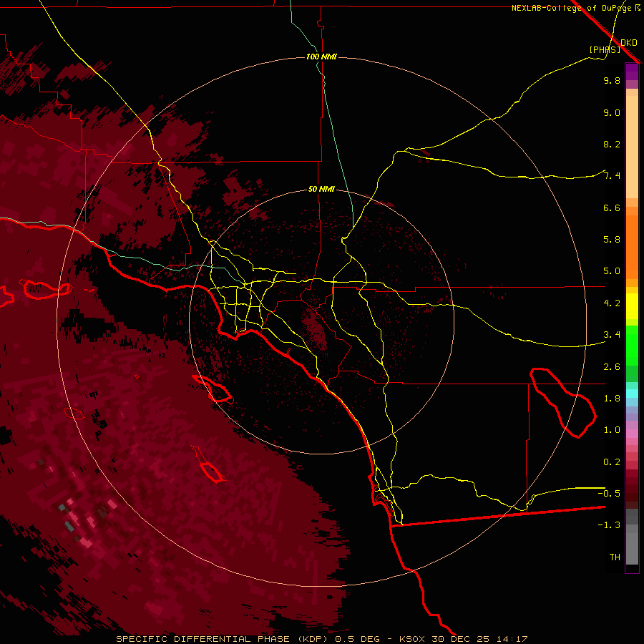This screenshot has height=644, width=644.
Task: Click the radar clutter at the ring center
Action: pos(315,328)
